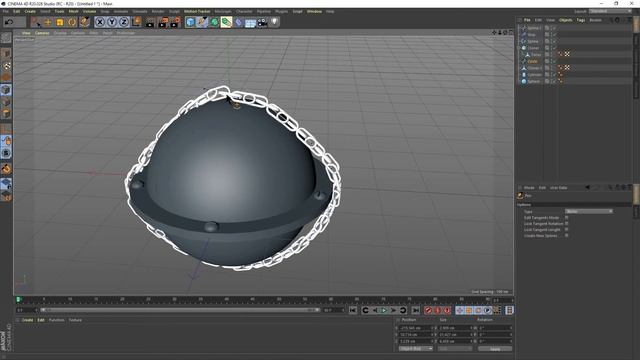
Task: Select the Points mode icon
Action: [6, 90]
